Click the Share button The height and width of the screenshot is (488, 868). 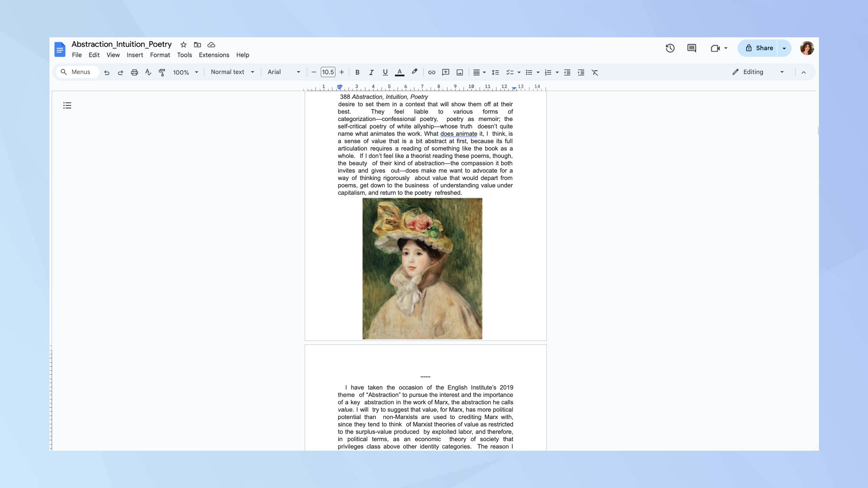[x=759, y=48]
